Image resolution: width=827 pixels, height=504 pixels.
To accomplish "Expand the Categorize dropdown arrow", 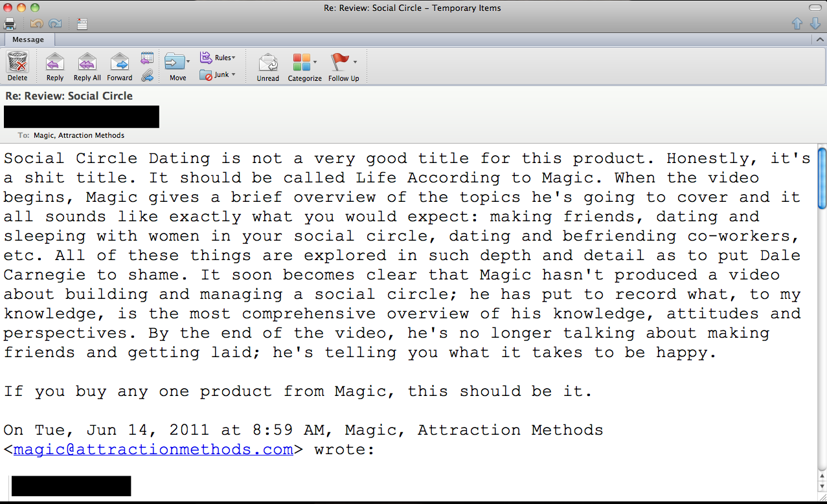I will pos(315,63).
